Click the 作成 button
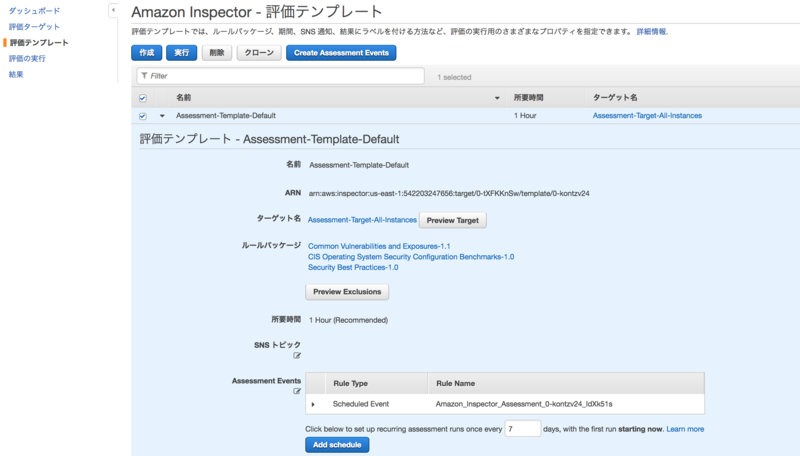Image resolution: width=800 pixels, height=456 pixels. [x=146, y=53]
